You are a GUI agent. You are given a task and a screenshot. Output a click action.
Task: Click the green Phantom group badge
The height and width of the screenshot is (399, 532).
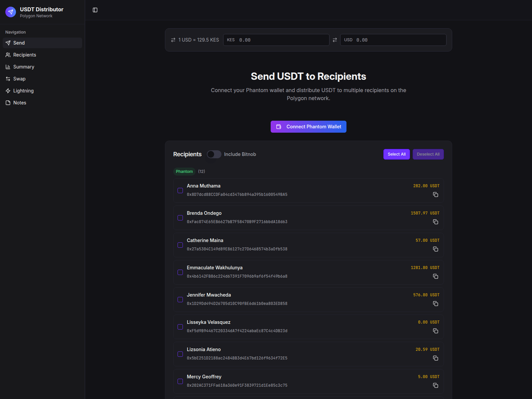tap(184, 172)
